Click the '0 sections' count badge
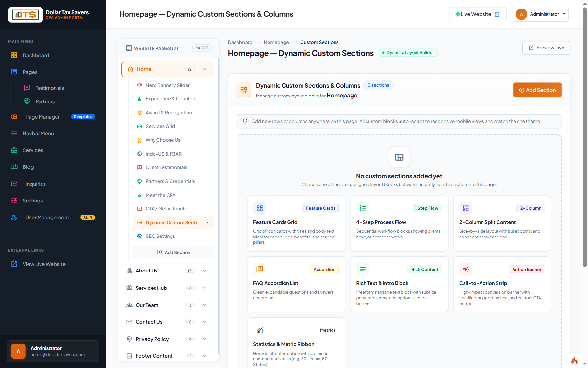Image resolution: width=588 pixels, height=368 pixels. click(x=378, y=85)
